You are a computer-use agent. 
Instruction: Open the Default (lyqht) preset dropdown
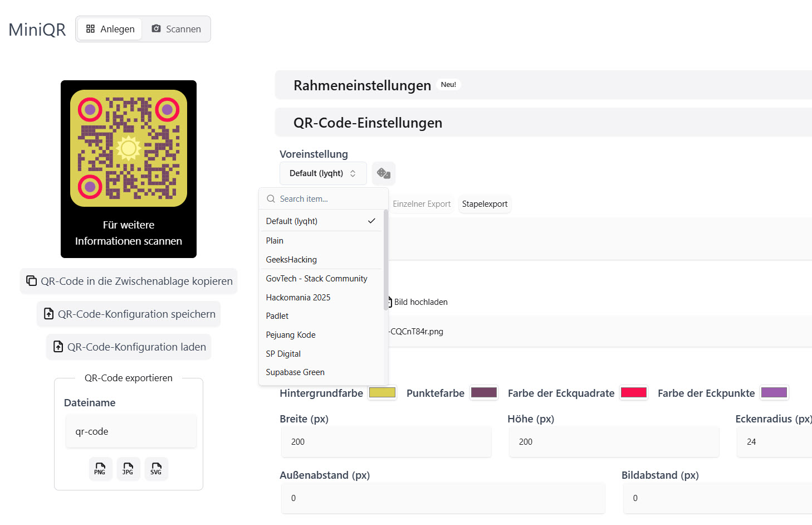(x=322, y=173)
